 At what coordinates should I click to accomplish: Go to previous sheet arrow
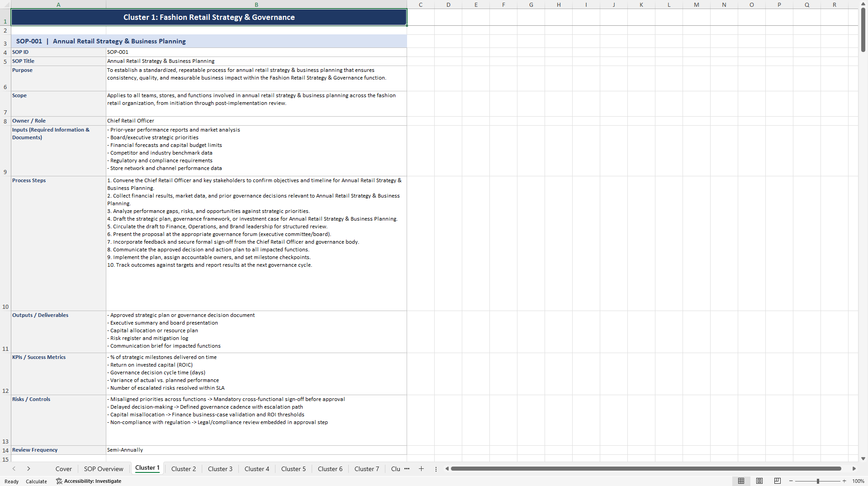click(x=14, y=469)
